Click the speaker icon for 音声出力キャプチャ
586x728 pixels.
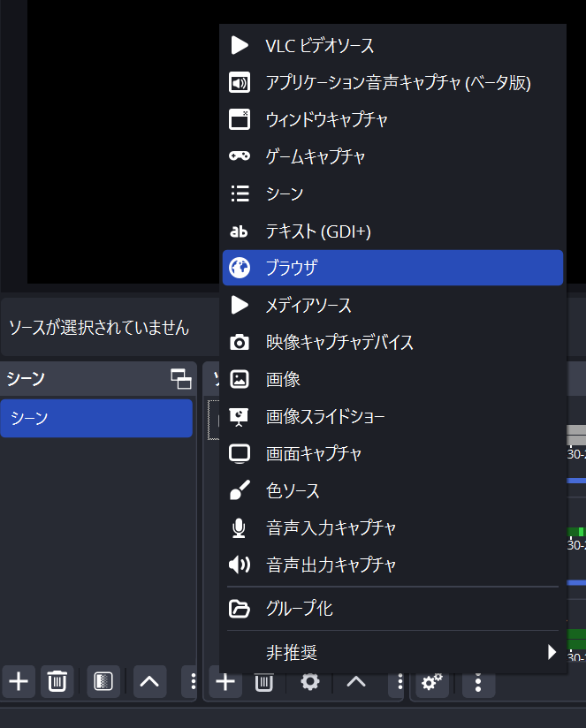(x=240, y=565)
